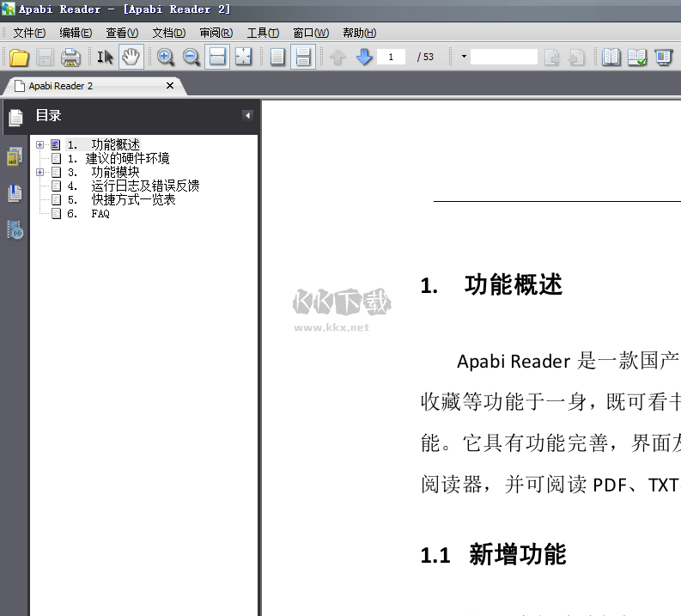Activate the hand pan tool

(x=131, y=57)
